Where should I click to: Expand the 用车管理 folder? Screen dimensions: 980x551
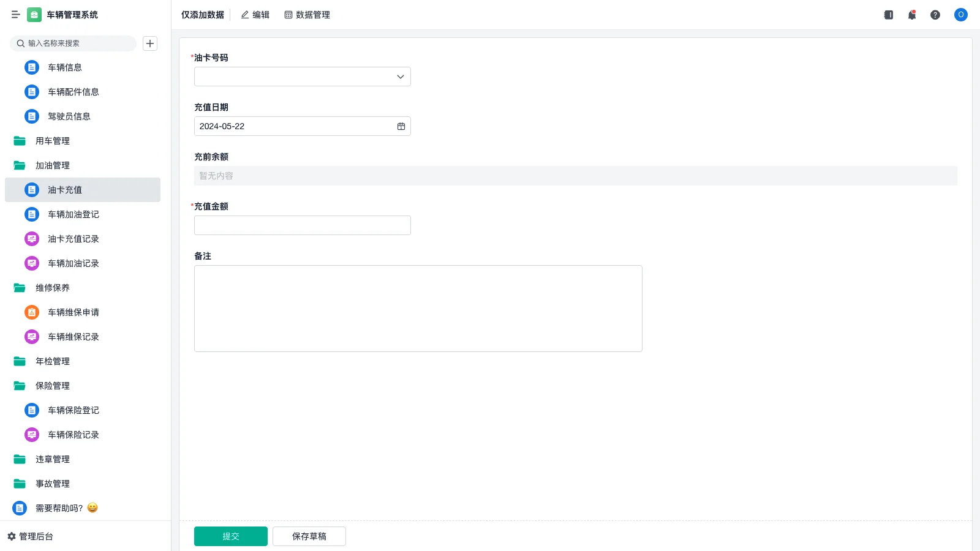pyautogui.click(x=53, y=141)
